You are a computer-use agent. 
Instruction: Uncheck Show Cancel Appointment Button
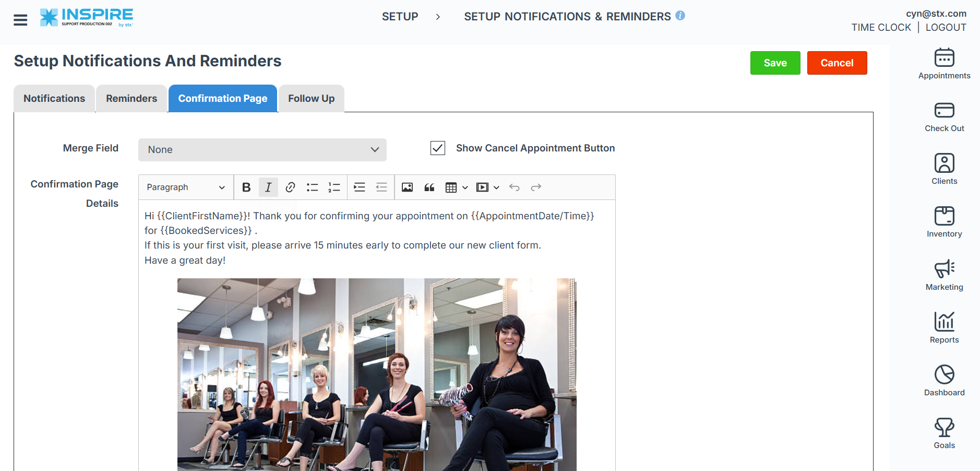(437, 148)
